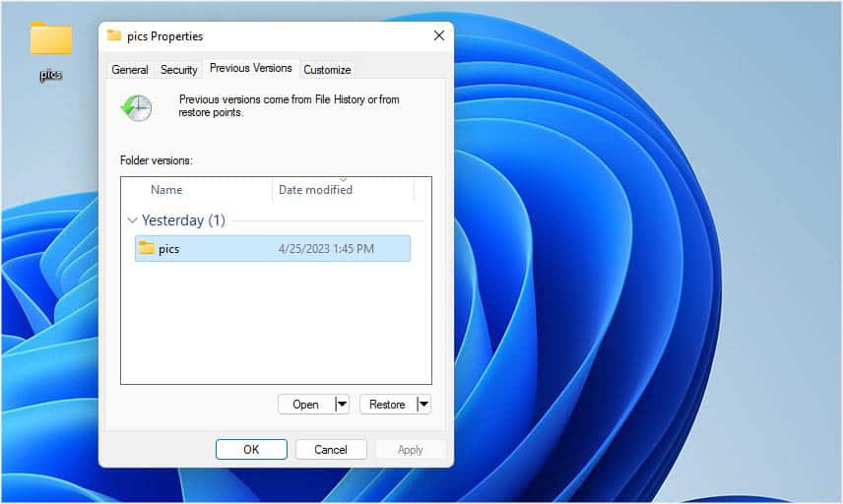
Task: Select the pics folder icon on the desktop
Action: pos(51,38)
